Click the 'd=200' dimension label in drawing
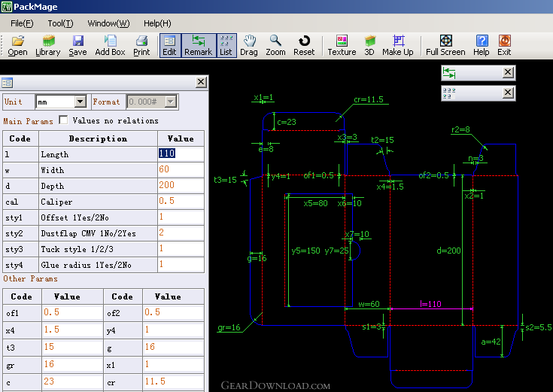Image resolution: width=553 pixels, height=392 pixels. (x=448, y=251)
